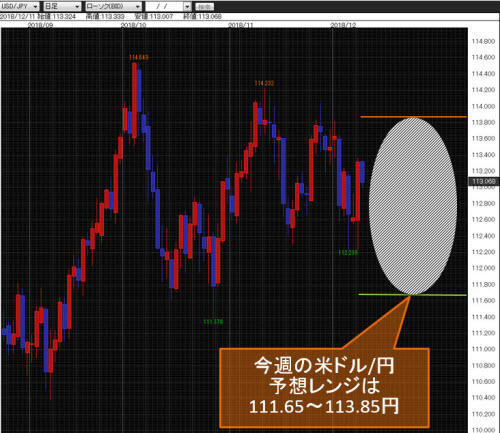This screenshot has height=433, width=500.
Task: Click the 111.000 price axis label
Action: (x=483, y=349)
